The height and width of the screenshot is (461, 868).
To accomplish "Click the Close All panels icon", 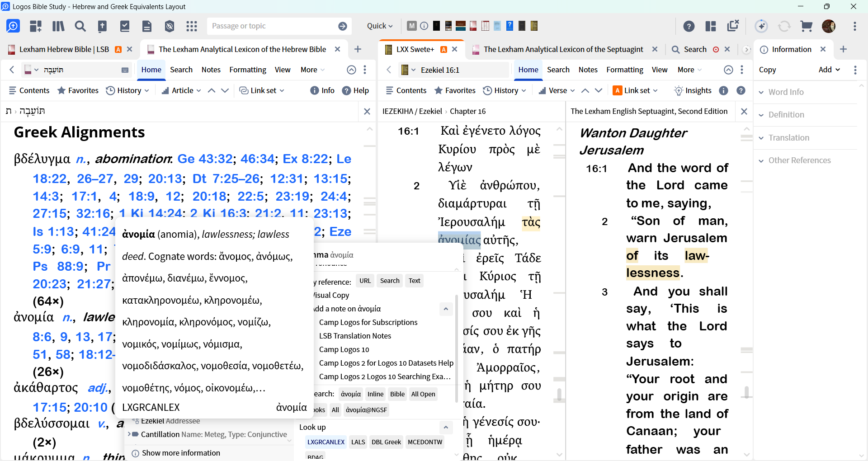I will click(733, 26).
